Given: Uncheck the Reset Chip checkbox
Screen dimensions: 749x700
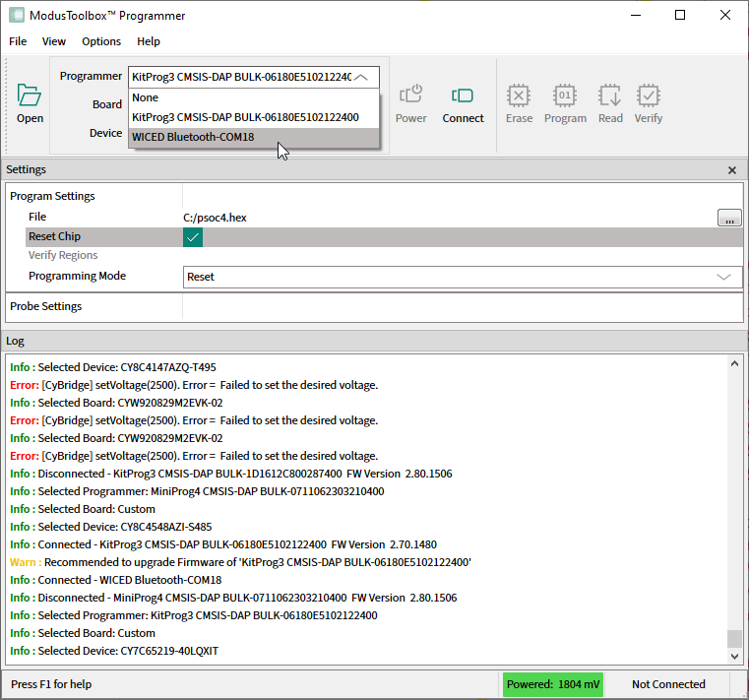Looking at the screenshot, I should pyautogui.click(x=193, y=237).
